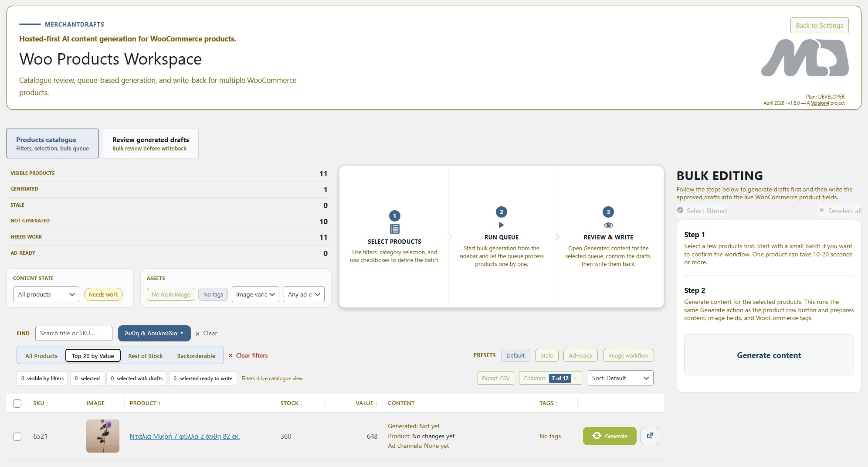868x467 pixels.
Task: Click Deselect all in Bulk Editing
Action: [x=841, y=211]
